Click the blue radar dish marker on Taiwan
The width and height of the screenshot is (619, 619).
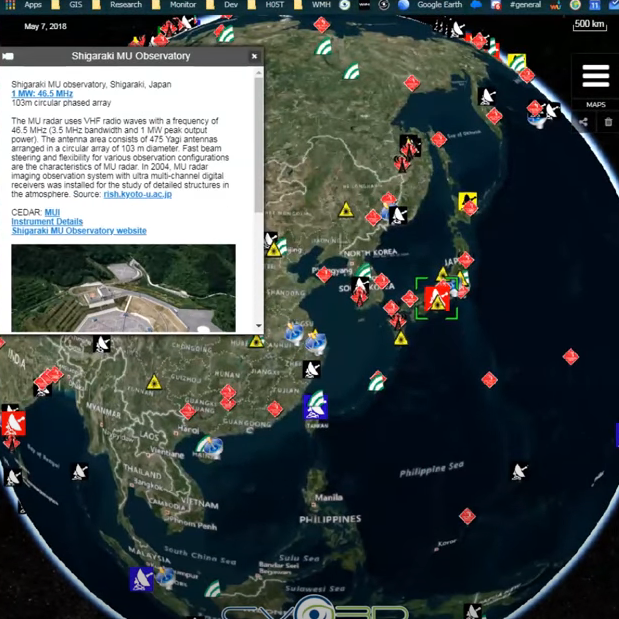click(315, 407)
